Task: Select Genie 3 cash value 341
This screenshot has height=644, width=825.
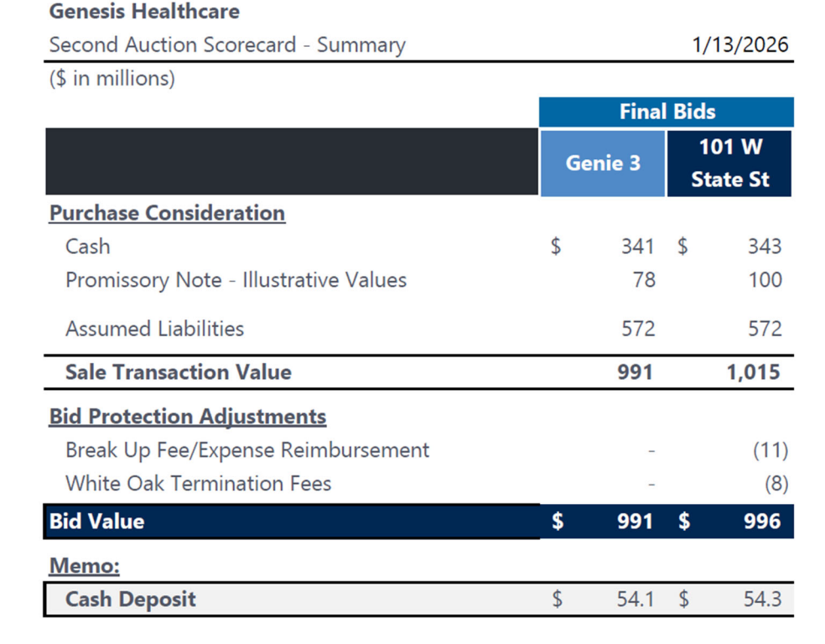Action: [x=636, y=247]
